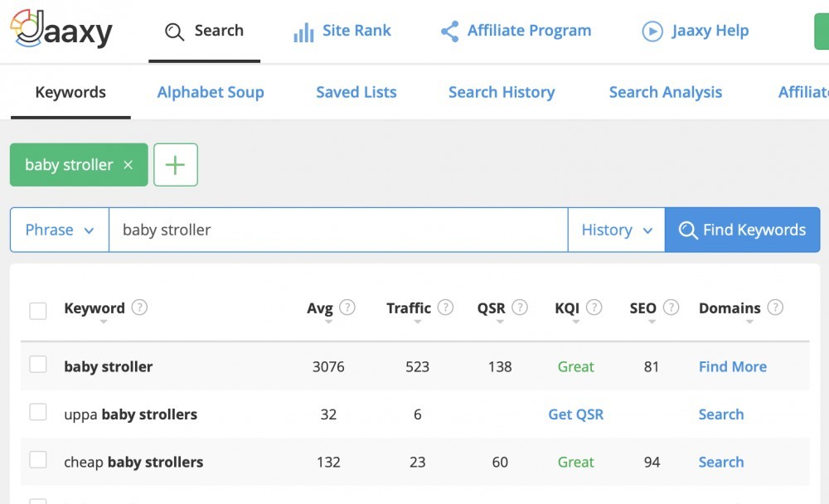Screen dimensions: 829x504
Task: Remove the baby stroller tag with X
Action: (128, 165)
